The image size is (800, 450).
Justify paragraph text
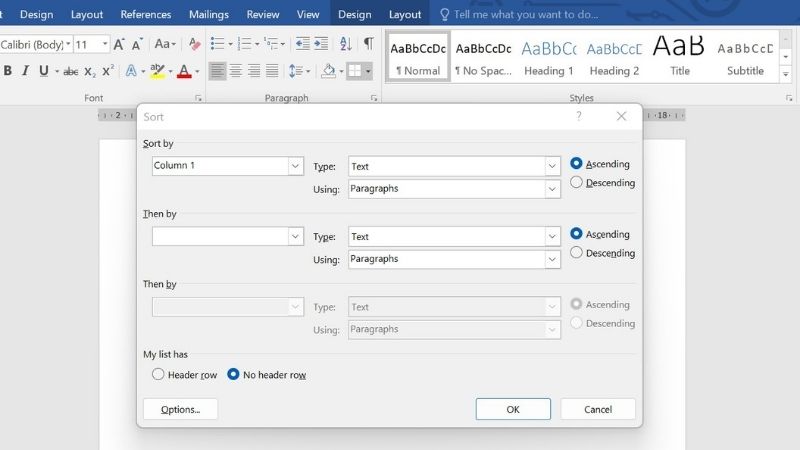tap(272, 71)
